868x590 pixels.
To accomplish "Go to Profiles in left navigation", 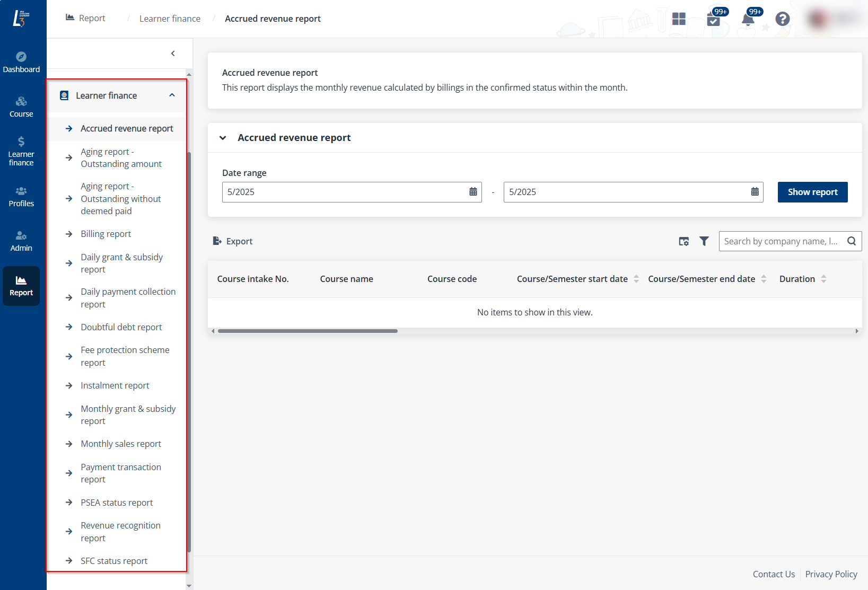I will (21, 196).
